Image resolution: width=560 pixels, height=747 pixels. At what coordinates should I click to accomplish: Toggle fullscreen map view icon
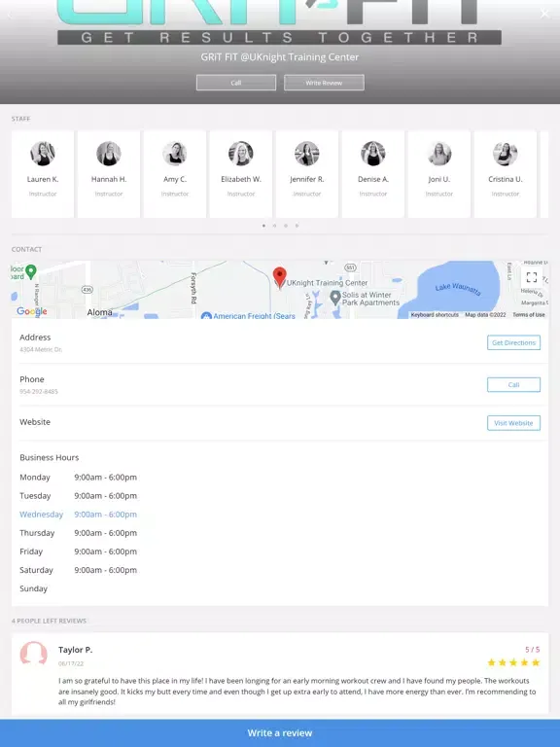532,277
